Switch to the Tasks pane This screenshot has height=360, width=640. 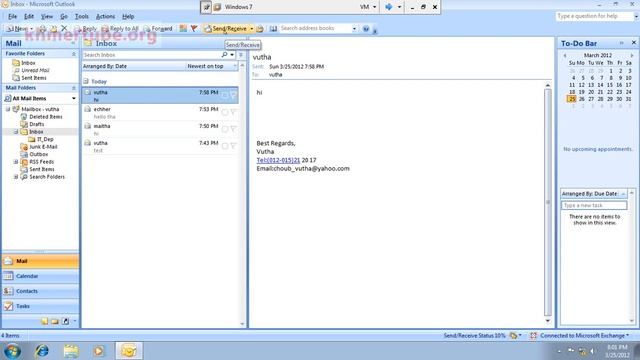(40, 306)
